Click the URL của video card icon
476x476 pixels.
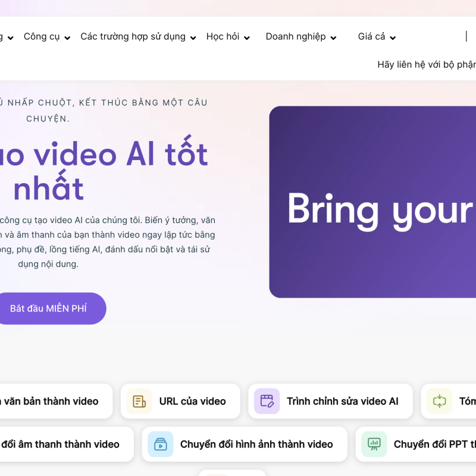139,401
